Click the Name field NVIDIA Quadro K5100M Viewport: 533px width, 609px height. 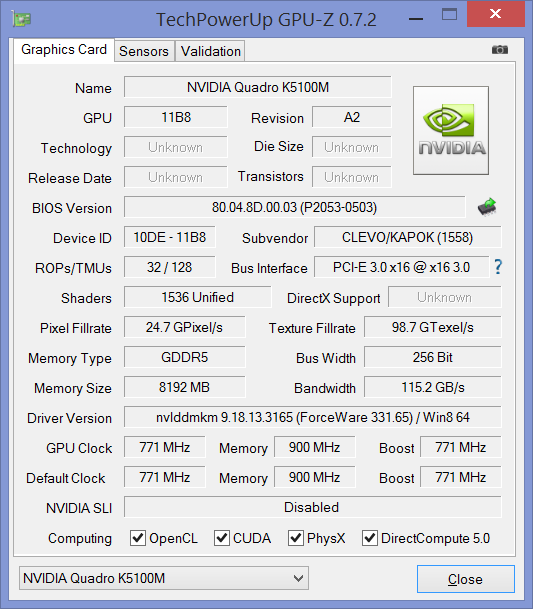[x=258, y=87]
